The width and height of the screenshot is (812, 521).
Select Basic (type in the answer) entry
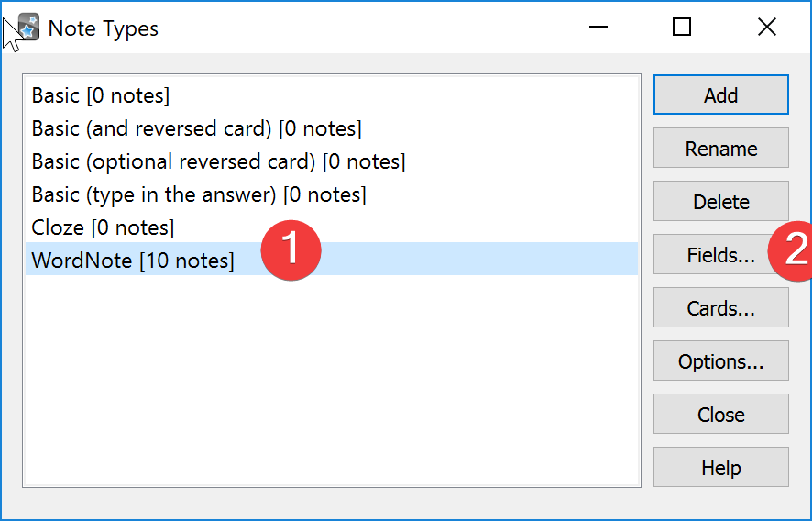click(x=332, y=194)
